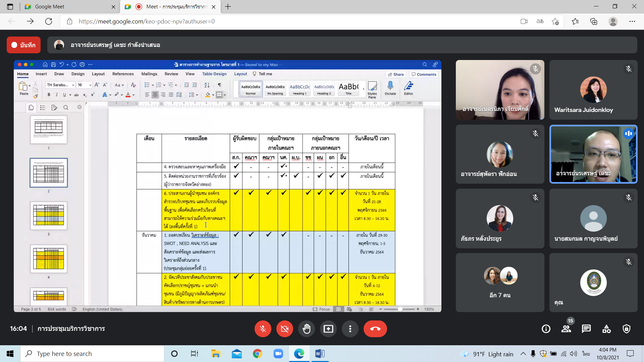Click the text highlight color pen
The height and width of the screenshot is (362, 644).
pos(116,95)
